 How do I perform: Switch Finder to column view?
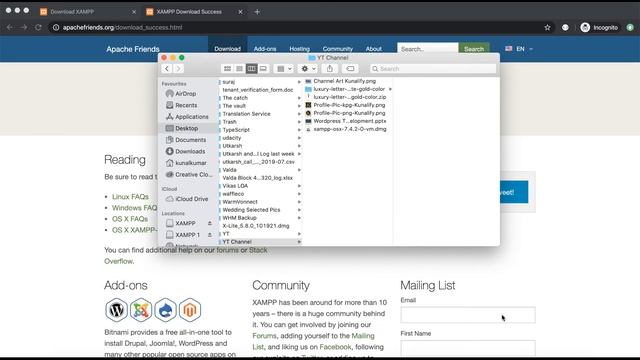251,69
